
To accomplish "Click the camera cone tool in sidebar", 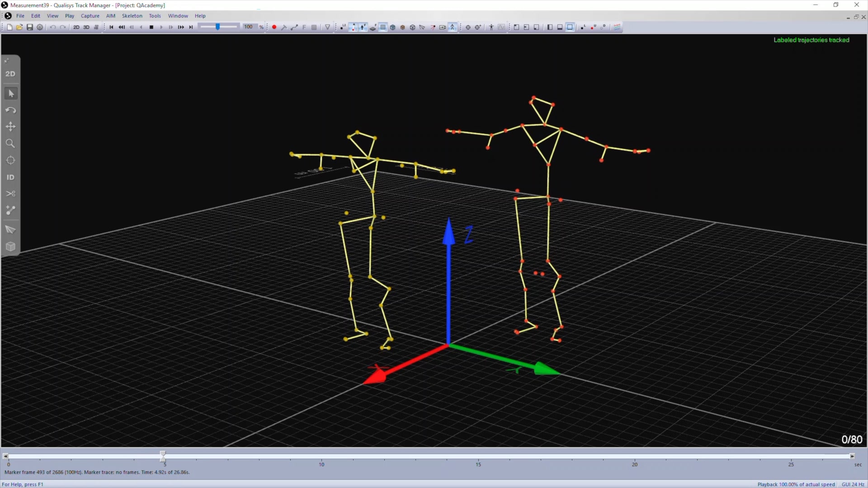I will [11, 230].
